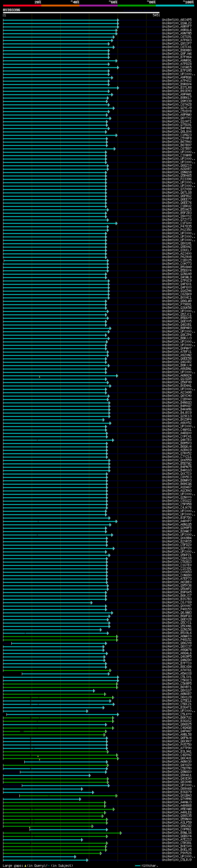This screenshot has height=868, width=197.
Task: Click the Large gaps legend text
Action: [x=38, y=866]
